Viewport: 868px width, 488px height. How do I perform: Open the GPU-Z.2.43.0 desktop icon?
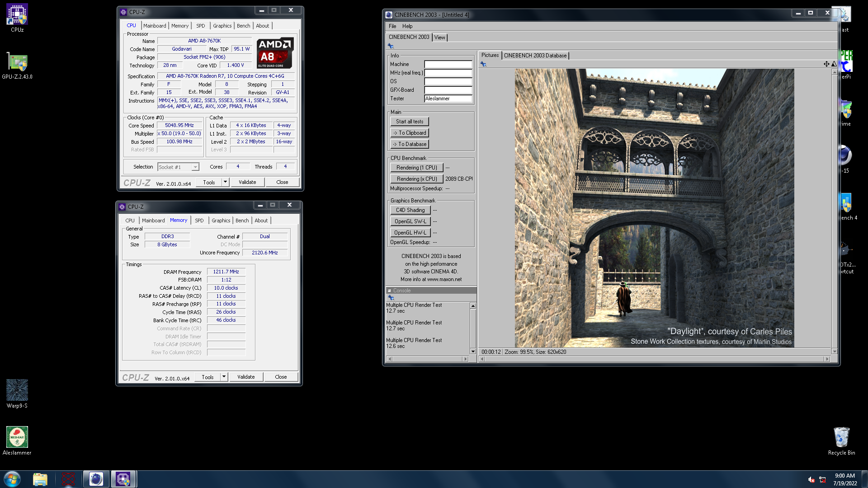[17, 66]
